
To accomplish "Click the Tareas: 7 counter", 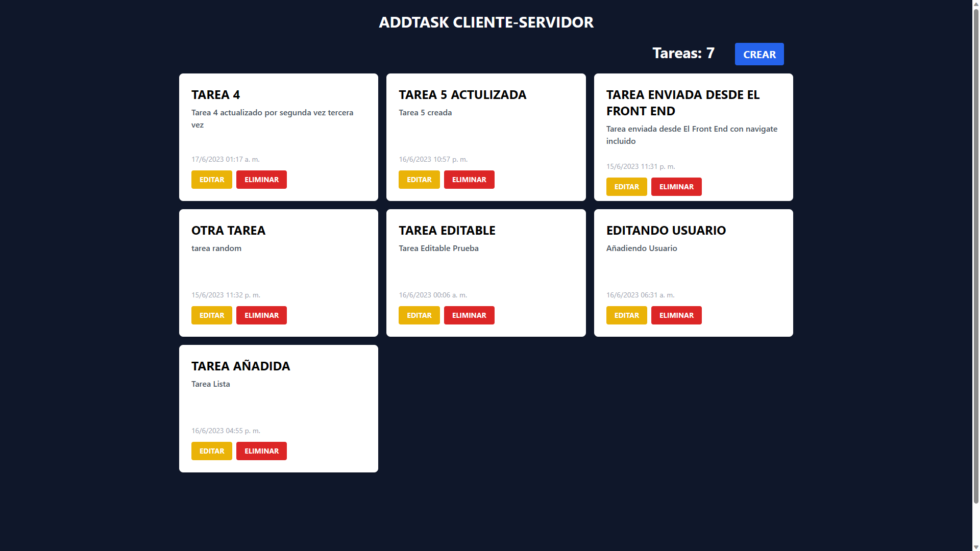I will tap(683, 53).
